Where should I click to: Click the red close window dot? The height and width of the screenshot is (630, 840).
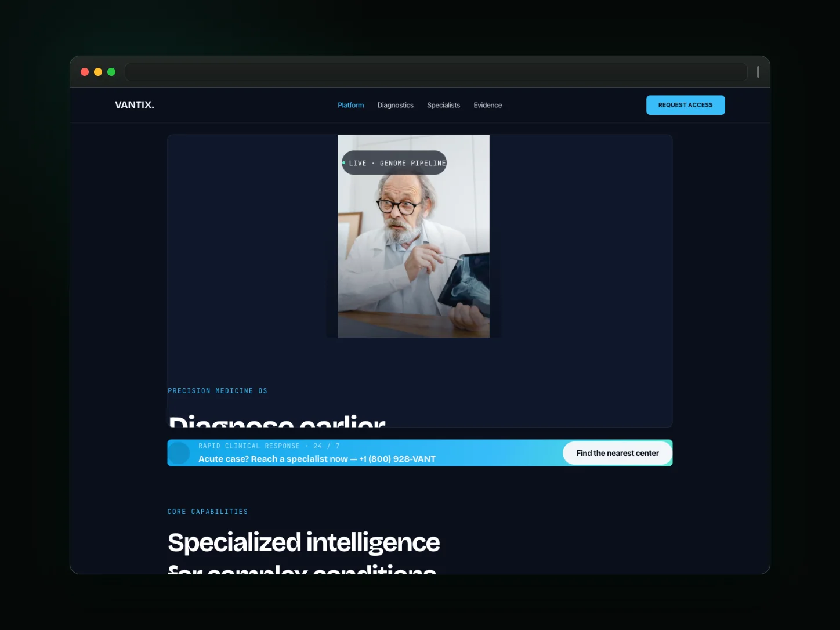85,72
